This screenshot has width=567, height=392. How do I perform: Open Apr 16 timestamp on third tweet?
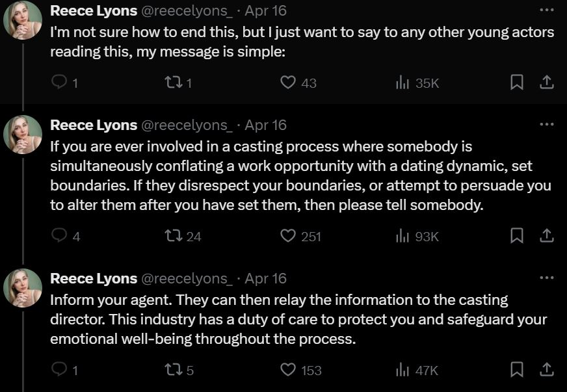[265, 278]
